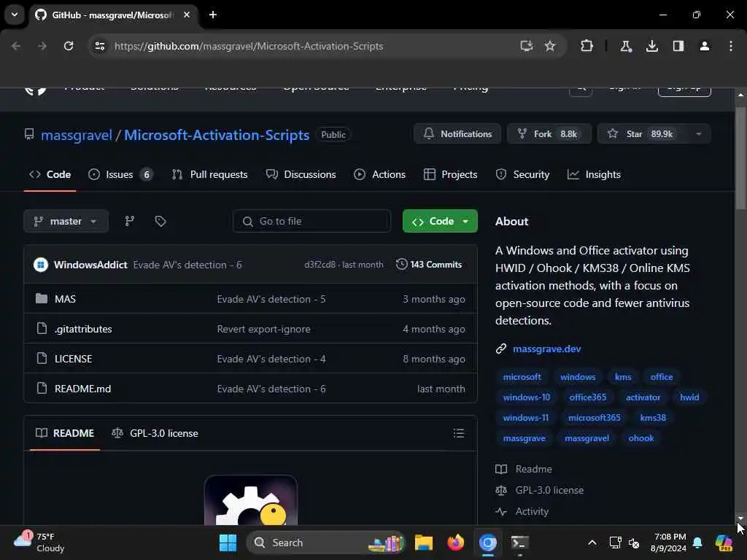The width and height of the screenshot is (747, 560).
Task: Open the Discussions tab
Action: [301, 175]
